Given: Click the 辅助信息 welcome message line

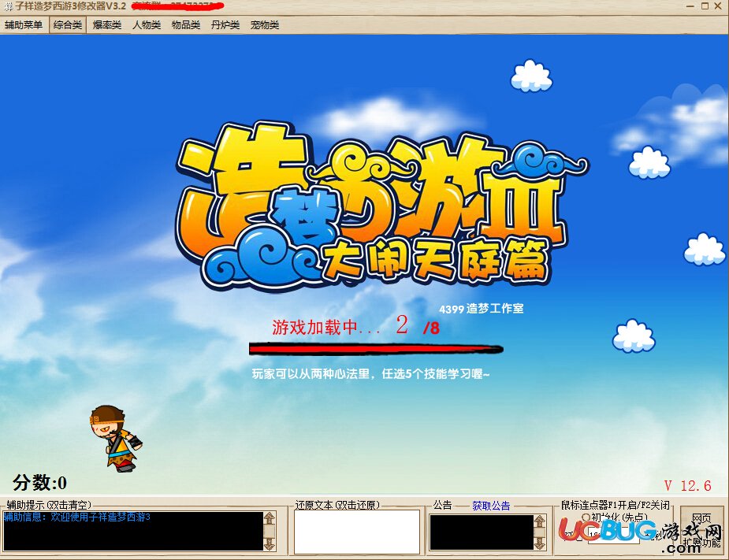Looking at the screenshot, I should 76,517.
